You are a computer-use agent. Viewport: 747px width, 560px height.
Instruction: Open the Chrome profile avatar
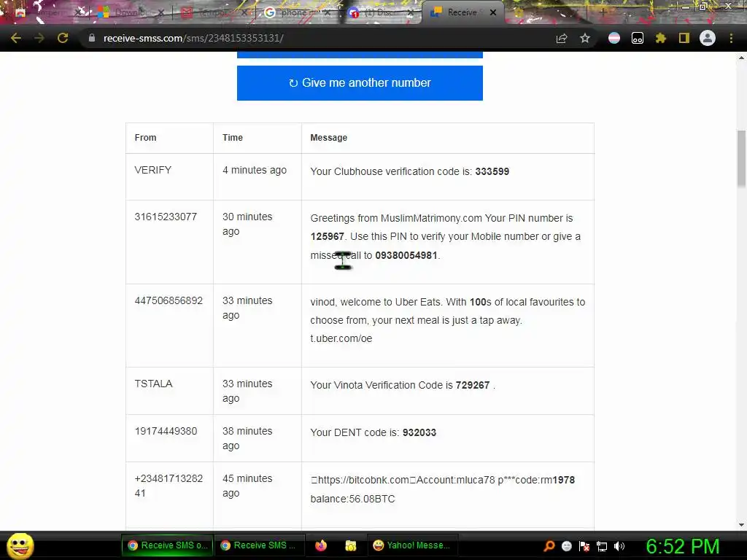[708, 38]
